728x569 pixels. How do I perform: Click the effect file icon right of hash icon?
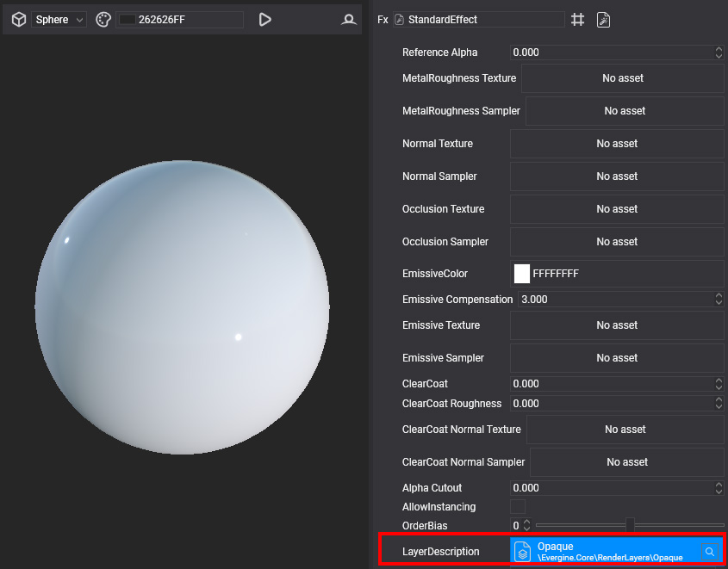[604, 19]
